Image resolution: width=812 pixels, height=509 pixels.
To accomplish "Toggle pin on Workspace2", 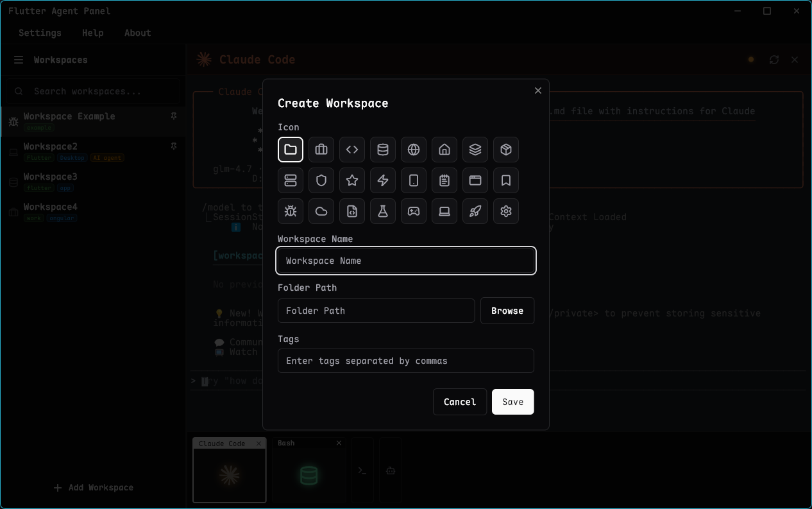I will tap(174, 146).
